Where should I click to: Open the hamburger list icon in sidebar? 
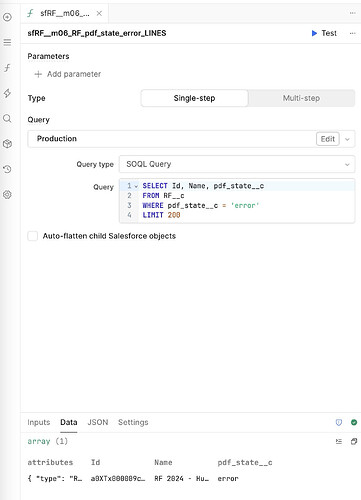(7, 42)
